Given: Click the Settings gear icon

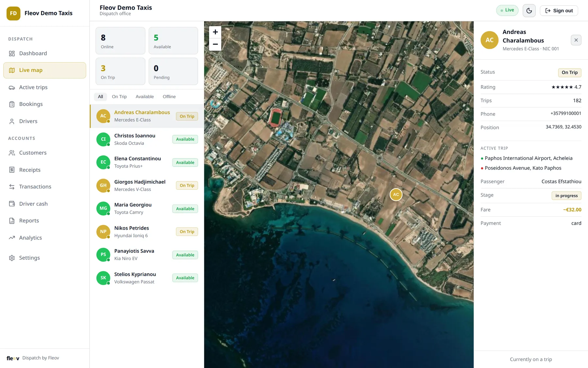Looking at the screenshot, I should (12, 258).
